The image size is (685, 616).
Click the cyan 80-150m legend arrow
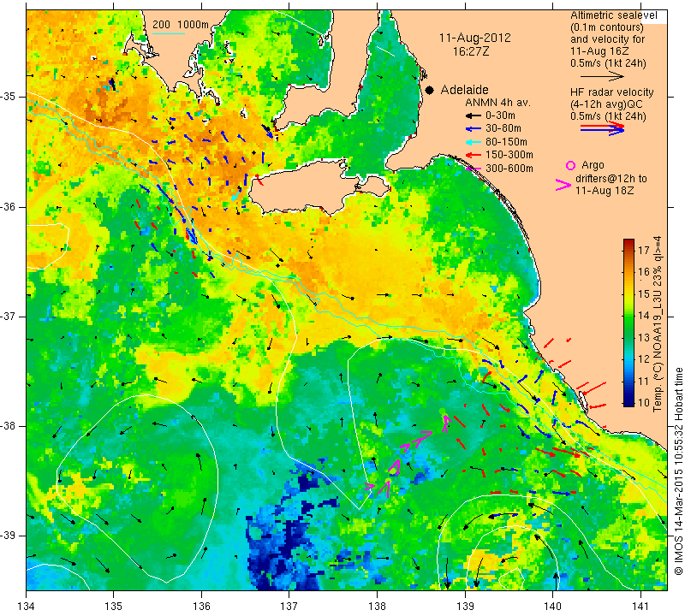tap(473, 142)
